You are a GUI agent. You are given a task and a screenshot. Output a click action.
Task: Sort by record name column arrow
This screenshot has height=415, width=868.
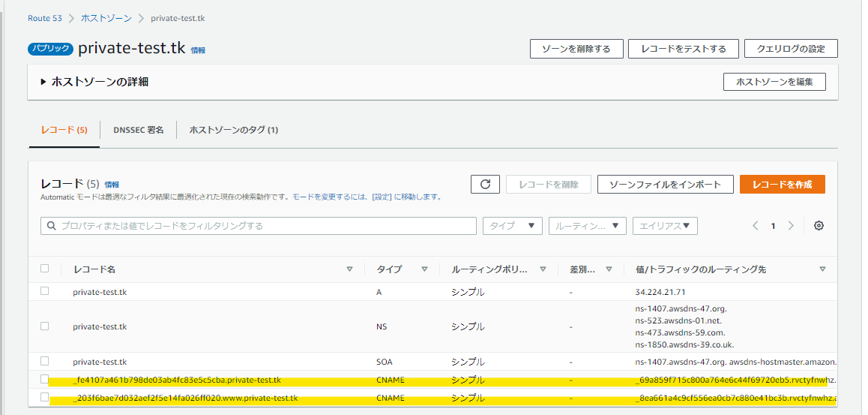[349, 269]
